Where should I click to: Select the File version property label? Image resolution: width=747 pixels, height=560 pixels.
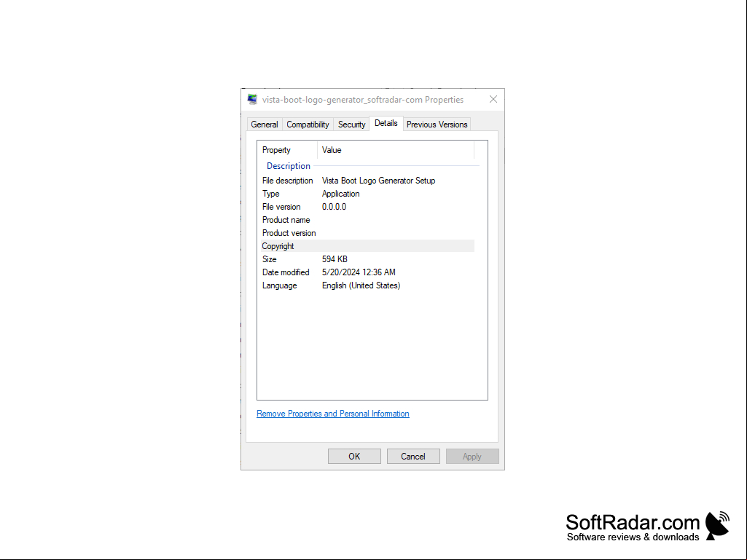pyautogui.click(x=281, y=207)
